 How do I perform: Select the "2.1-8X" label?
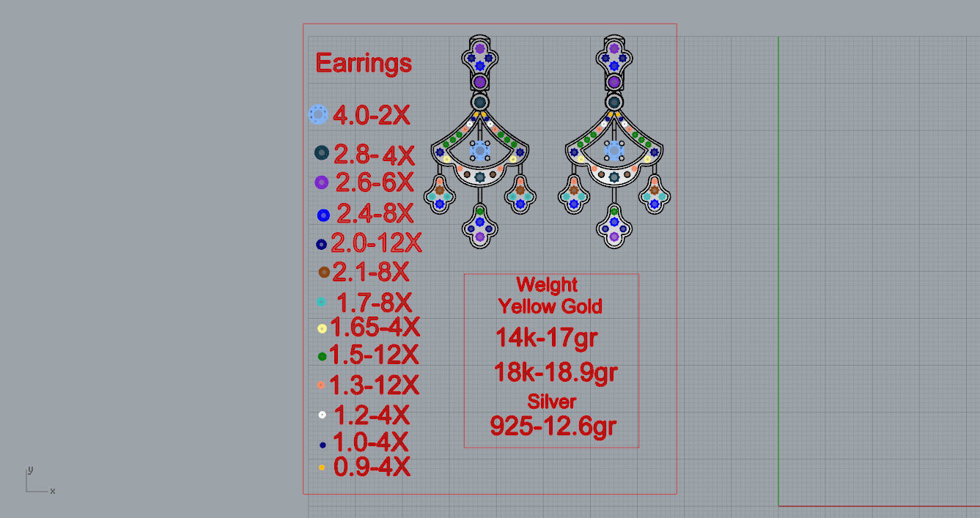371,272
